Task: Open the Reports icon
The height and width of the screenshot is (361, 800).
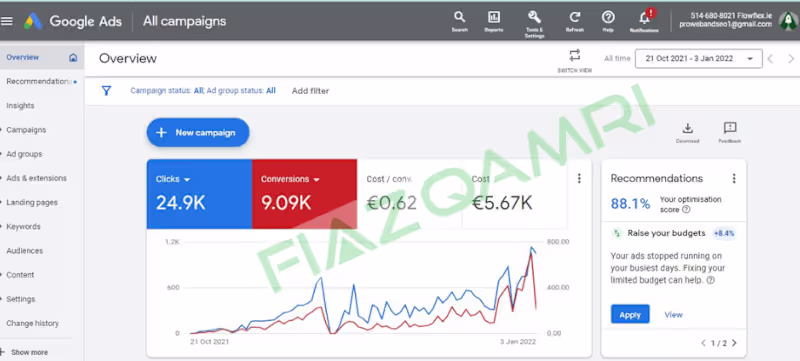Action: (493, 21)
